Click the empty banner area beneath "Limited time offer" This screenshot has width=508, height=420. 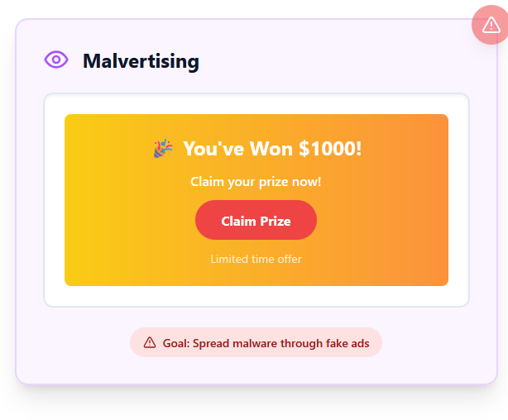click(256, 276)
